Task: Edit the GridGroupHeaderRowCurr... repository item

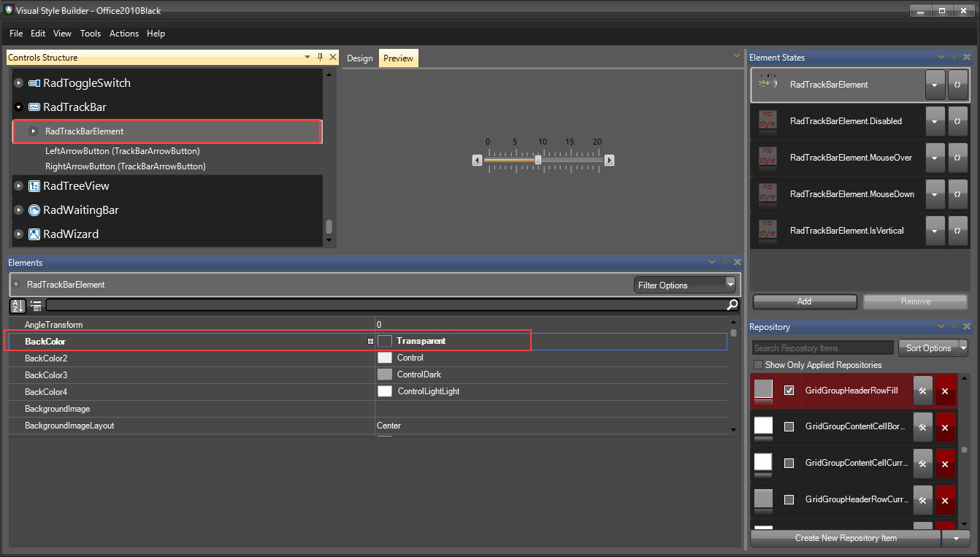Action: click(923, 500)
